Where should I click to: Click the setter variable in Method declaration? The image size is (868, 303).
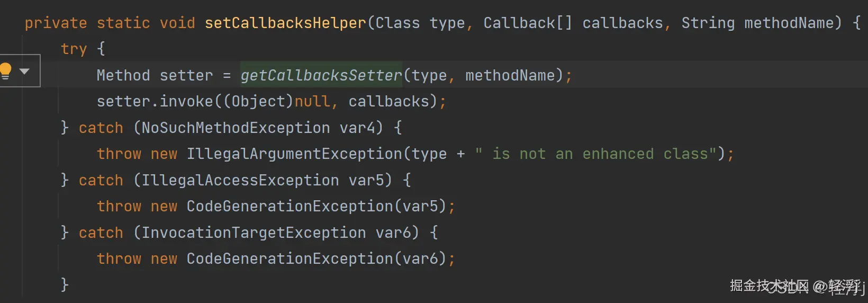186,75
